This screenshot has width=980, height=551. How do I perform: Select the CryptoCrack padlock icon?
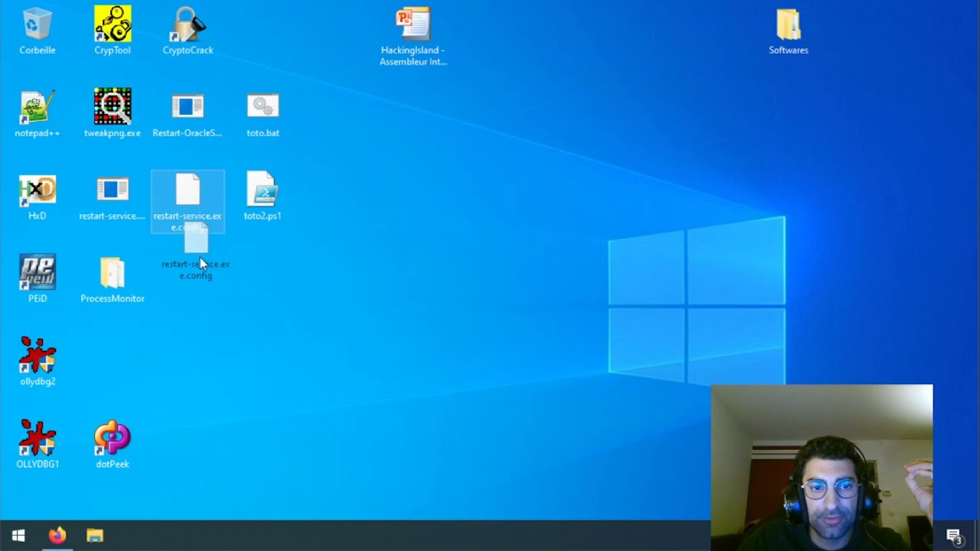pyautogui.click(x=188, y=31)
